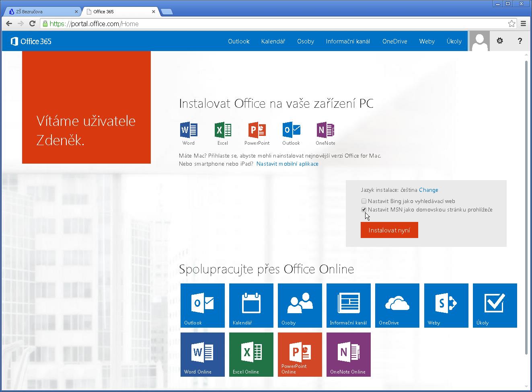The width and height of the screenshot is (532, 392).
Task: Click the address bar URL field
Action: coord(278,24)
